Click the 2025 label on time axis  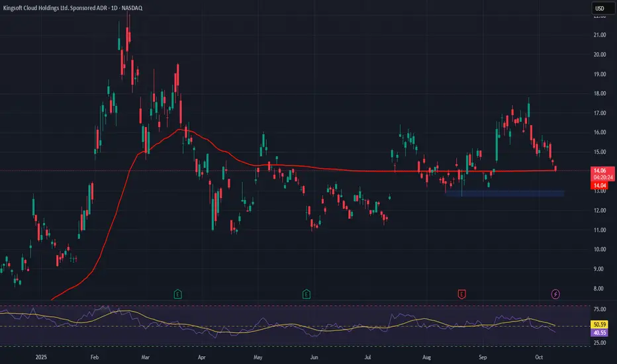click(41, 357)
